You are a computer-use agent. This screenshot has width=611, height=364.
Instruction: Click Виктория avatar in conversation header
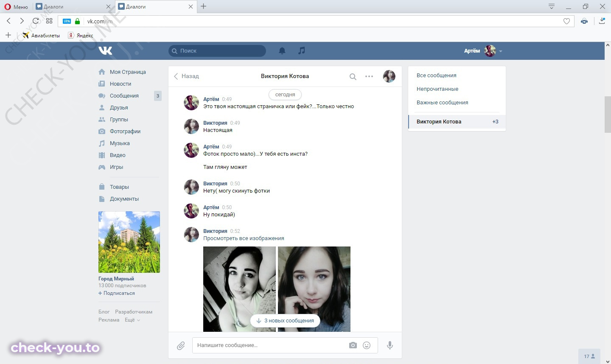pos(389,76)
